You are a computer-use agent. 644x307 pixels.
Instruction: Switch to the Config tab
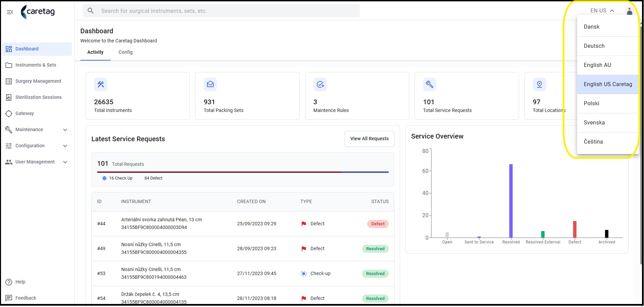(126, 52)
